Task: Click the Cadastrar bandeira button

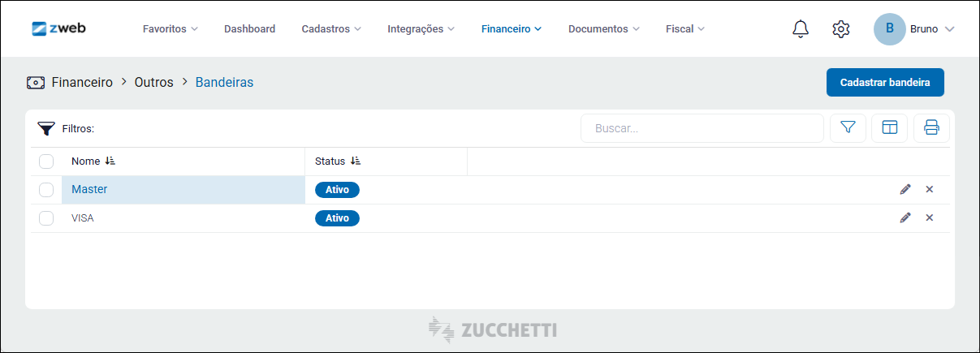Action: [885, 83]
